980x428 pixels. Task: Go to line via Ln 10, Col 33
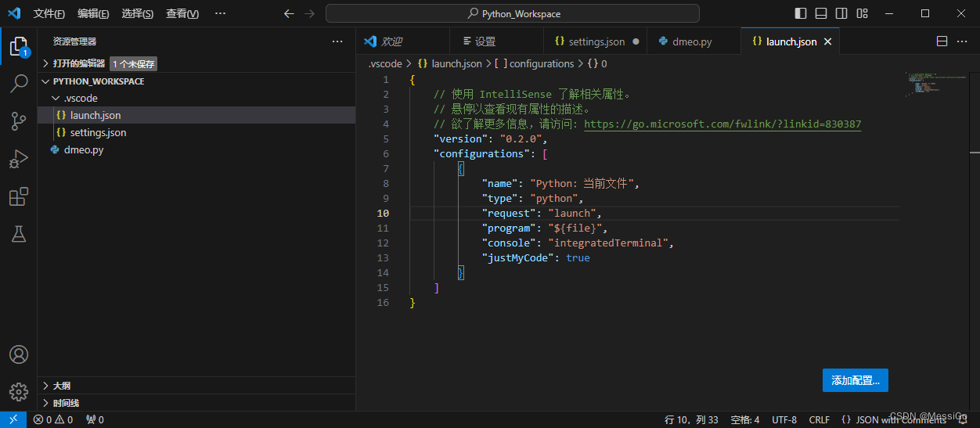[692, 419]
